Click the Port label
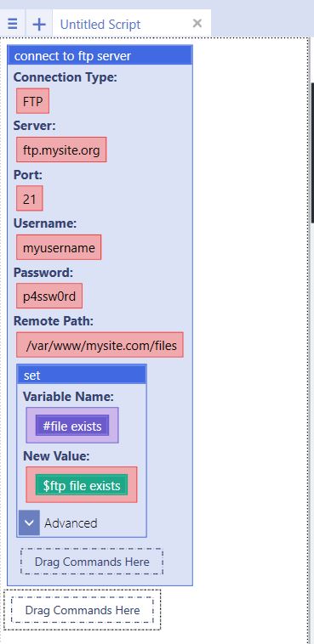 tap(28, 174)
